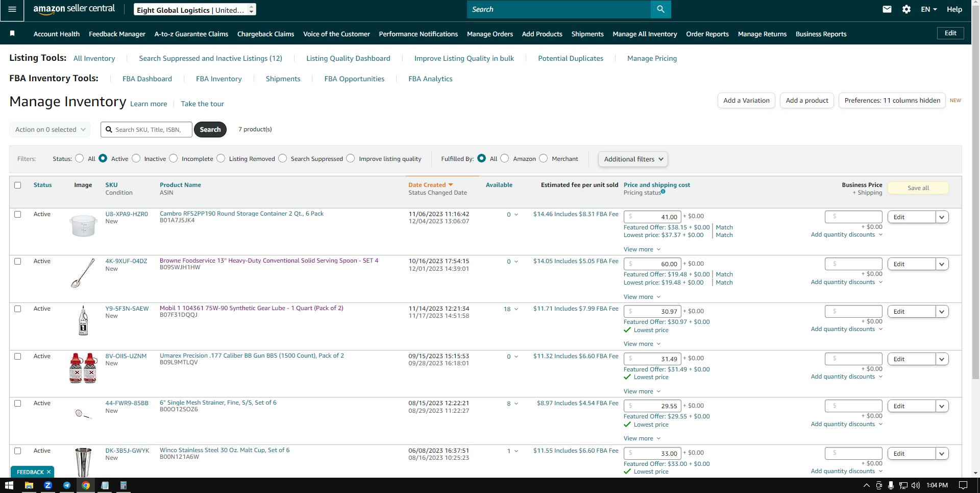Expand quantity discounts for Mobil 1 row
The image size is (980, 493).
(x=847, y=329)
